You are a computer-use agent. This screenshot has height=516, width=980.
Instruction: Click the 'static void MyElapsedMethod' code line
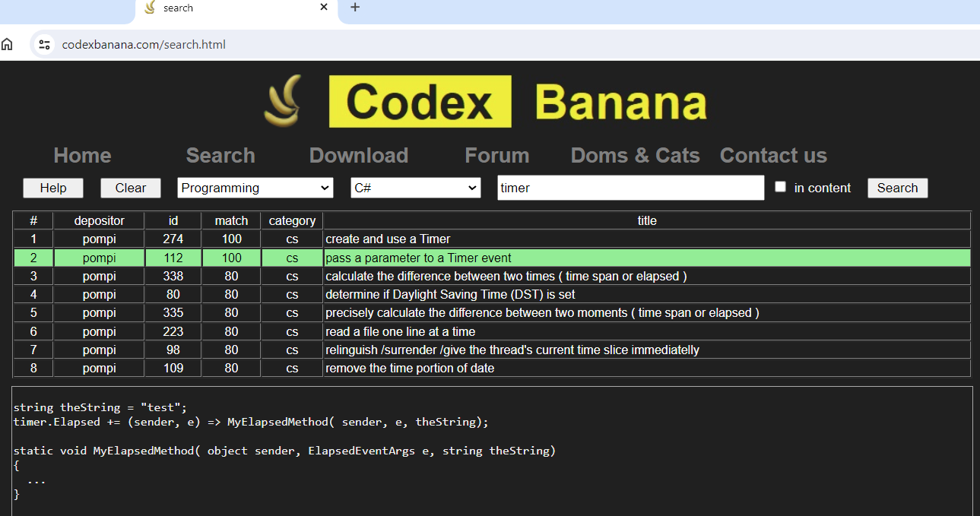coord(284,451)
